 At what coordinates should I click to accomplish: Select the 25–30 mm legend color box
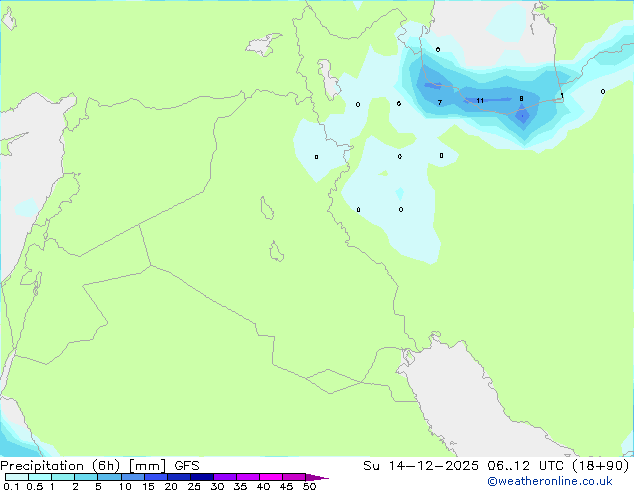tap(202, 477)
